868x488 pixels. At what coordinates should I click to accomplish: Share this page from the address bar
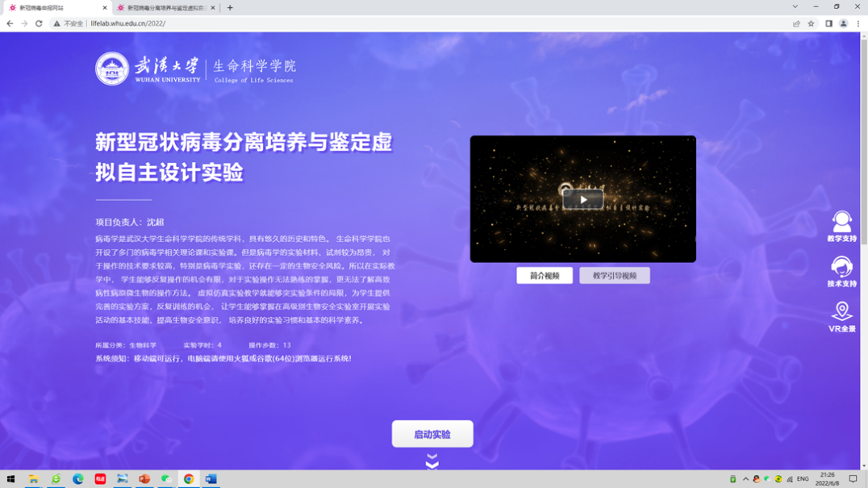[796, 23]
